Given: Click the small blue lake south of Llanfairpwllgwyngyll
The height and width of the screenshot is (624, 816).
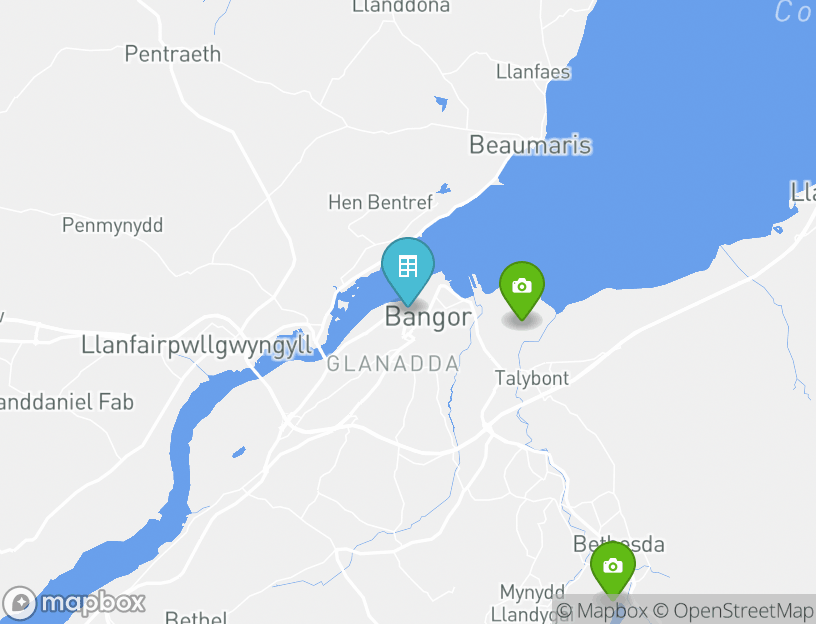Looking at the screenshot, I should tap(239, 452).
